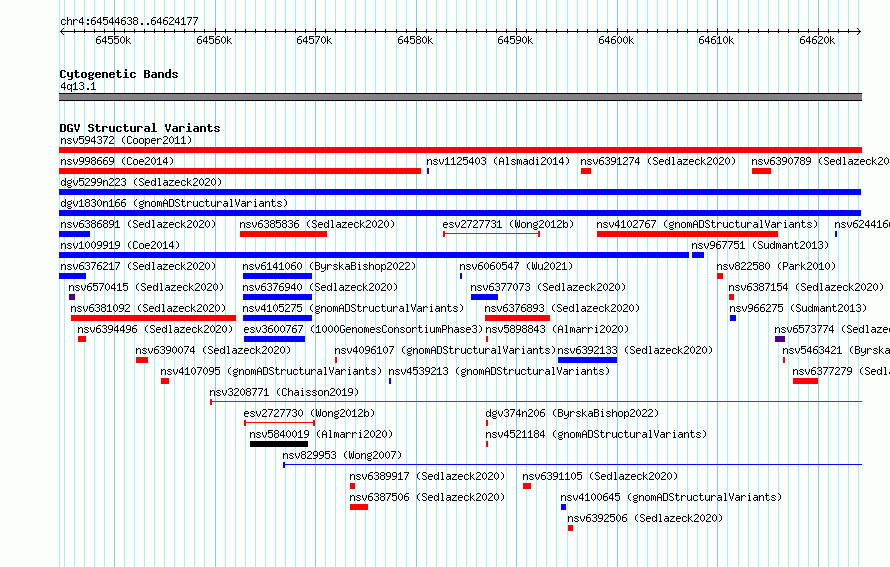Open the nsv4096107 gnomAD variant

click(x=445, y=350)
